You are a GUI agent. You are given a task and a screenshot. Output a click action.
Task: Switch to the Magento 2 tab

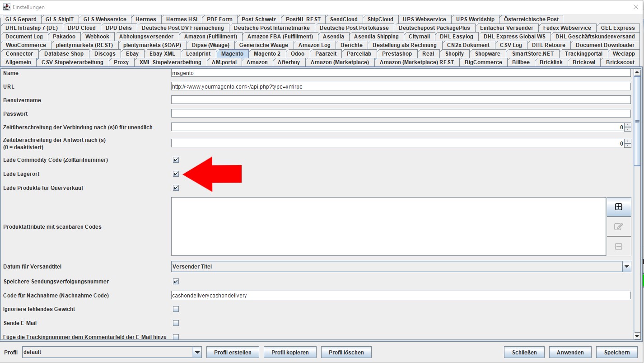(267, 54)
